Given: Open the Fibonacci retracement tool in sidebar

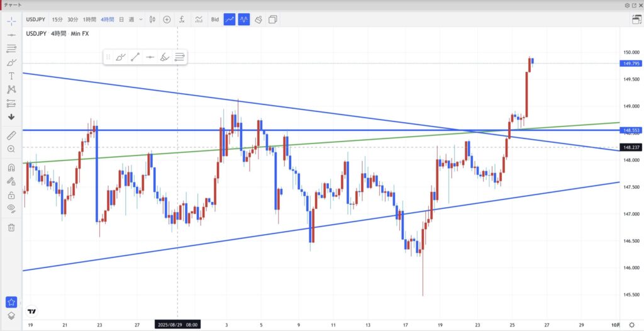Looking at the screenshot, I should (x=11, y=48).
